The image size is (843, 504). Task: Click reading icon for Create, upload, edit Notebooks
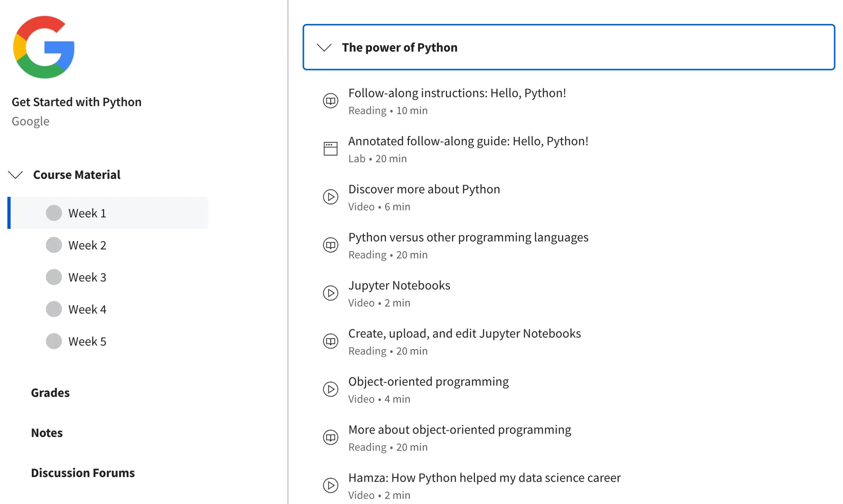pos(330,341)
